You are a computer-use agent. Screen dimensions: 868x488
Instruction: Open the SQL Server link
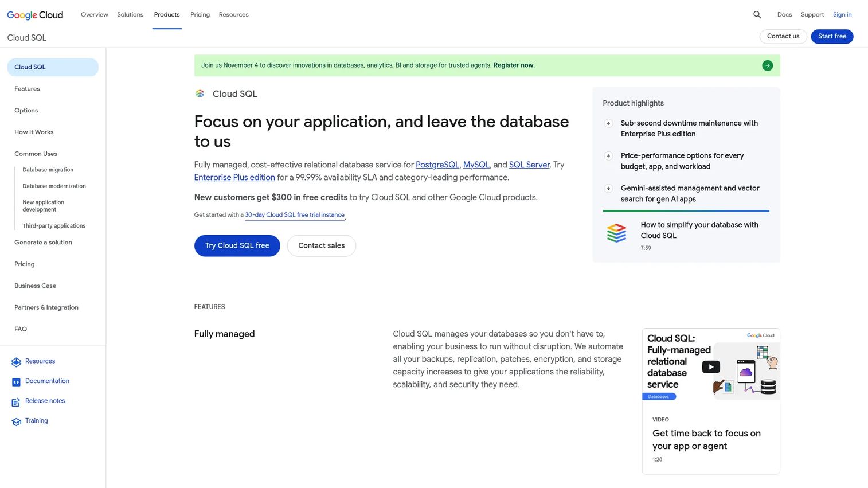coord(529,165)
